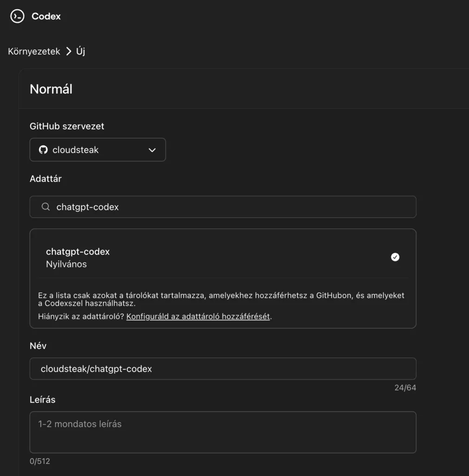Image resolution: width=469 pixels, height=476 pixels.
Task: Go back to Környezetek breadcrumb
Action: (x=34, y=51)
